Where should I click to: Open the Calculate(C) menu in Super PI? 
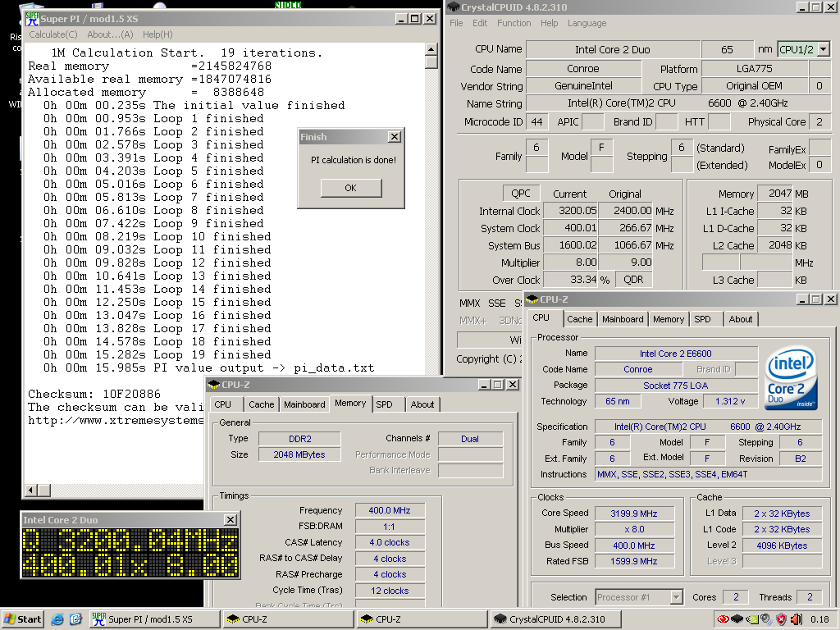[53, 34]
